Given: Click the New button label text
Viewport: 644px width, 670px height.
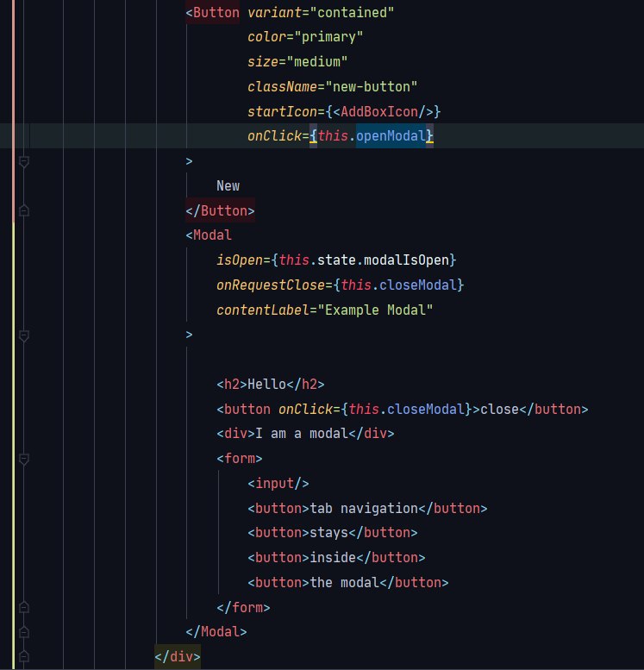Looking at the screenshot, I should [x=228, y=186].
